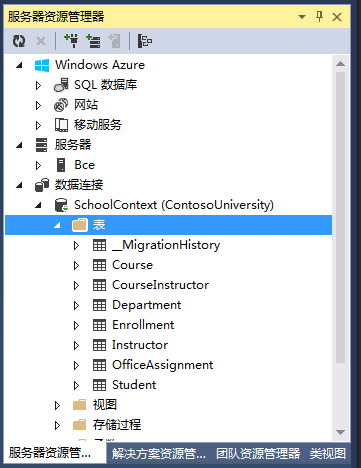
Task: Collapse the Windows Azure node
Action: point(19,65)
